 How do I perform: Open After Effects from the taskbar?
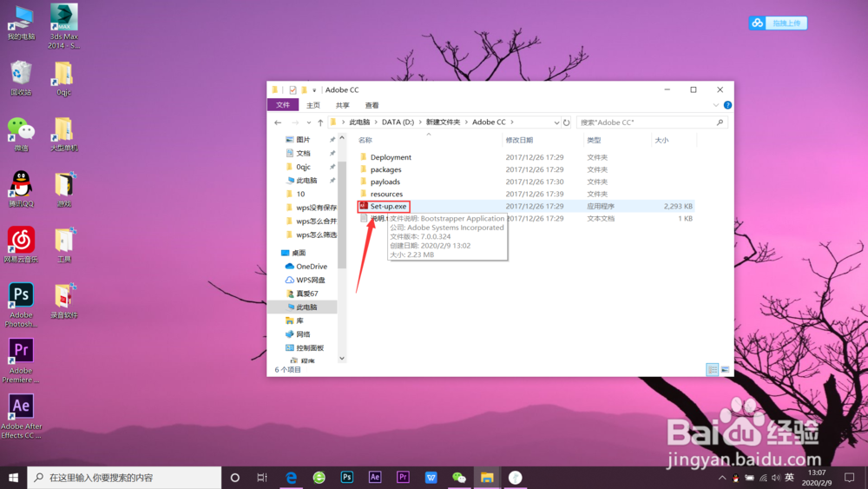tap(375, 478)
